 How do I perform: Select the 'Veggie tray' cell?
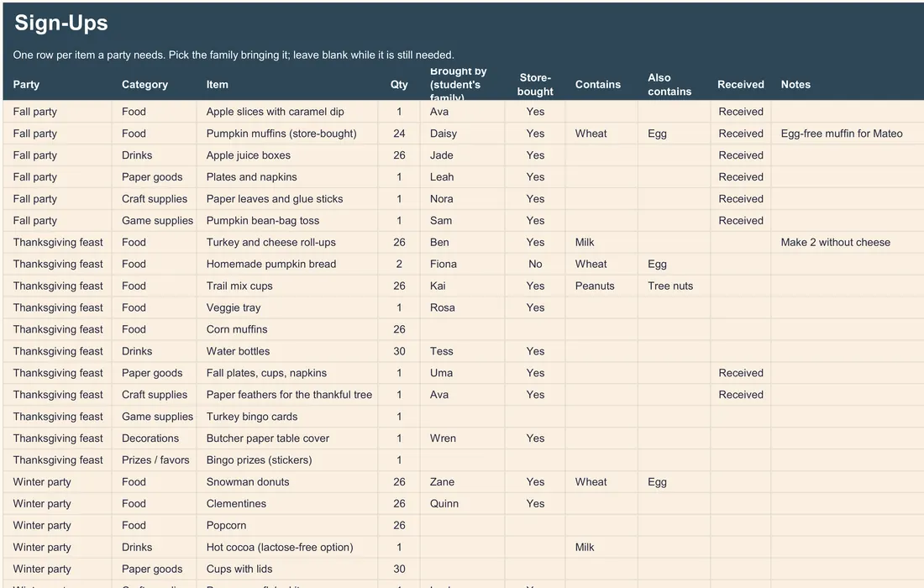pos(287,307)
